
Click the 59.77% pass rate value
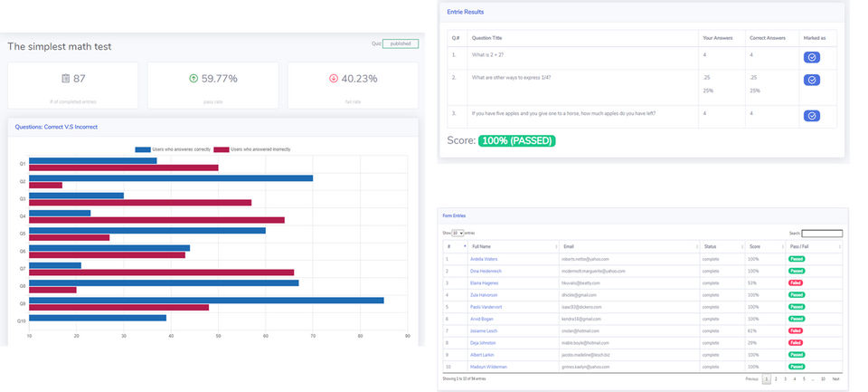click(x=219, y=79)
